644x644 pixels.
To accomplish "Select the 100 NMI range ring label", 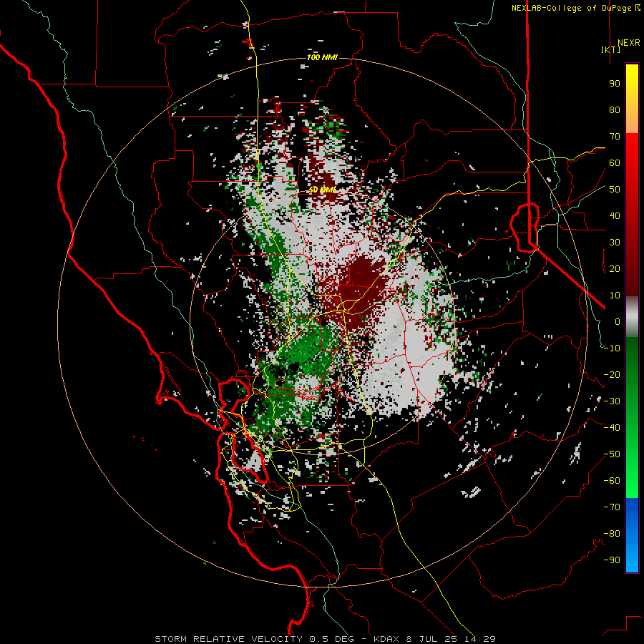I will click(322, 57).
